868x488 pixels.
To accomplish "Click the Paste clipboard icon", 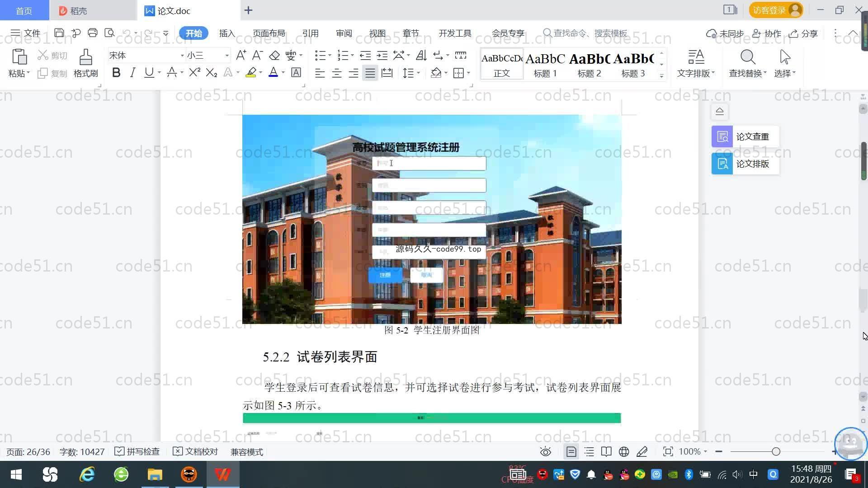I will tap(19, 57).
